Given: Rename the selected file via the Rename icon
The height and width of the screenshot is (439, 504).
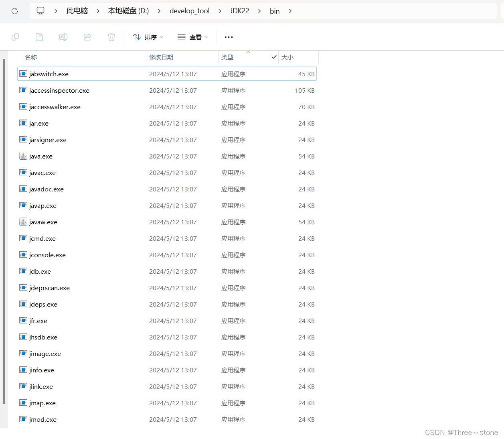Looking at the screenshot, I should [63, 37].
